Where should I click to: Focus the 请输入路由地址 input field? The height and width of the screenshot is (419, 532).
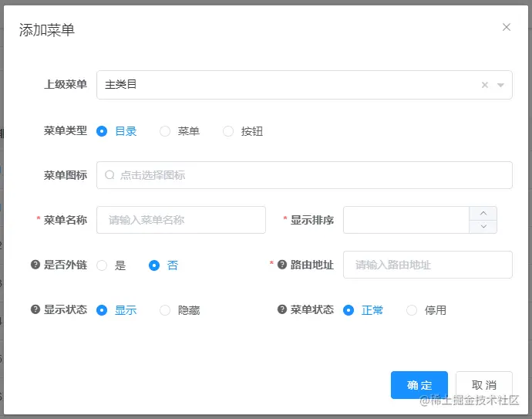(x=427, y=265)
